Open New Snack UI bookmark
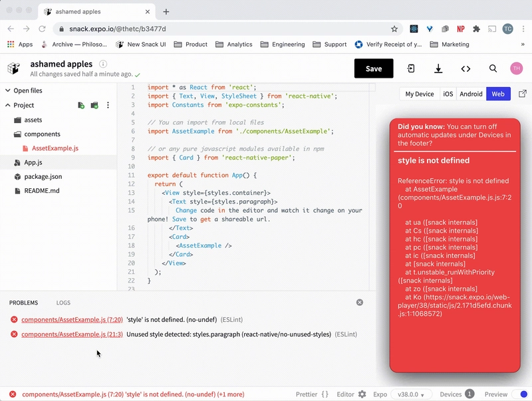This screenshot has width=532, height=401. [141, 45]
